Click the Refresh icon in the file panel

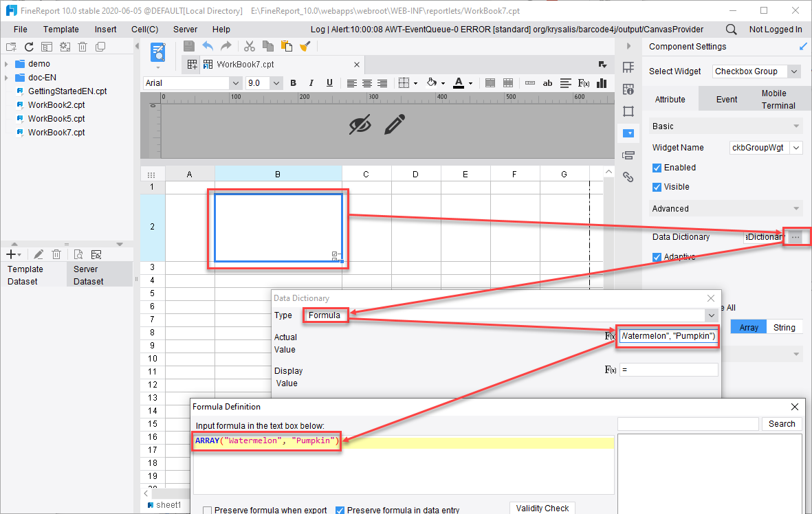pyautogui.click(x=29, y=47)
